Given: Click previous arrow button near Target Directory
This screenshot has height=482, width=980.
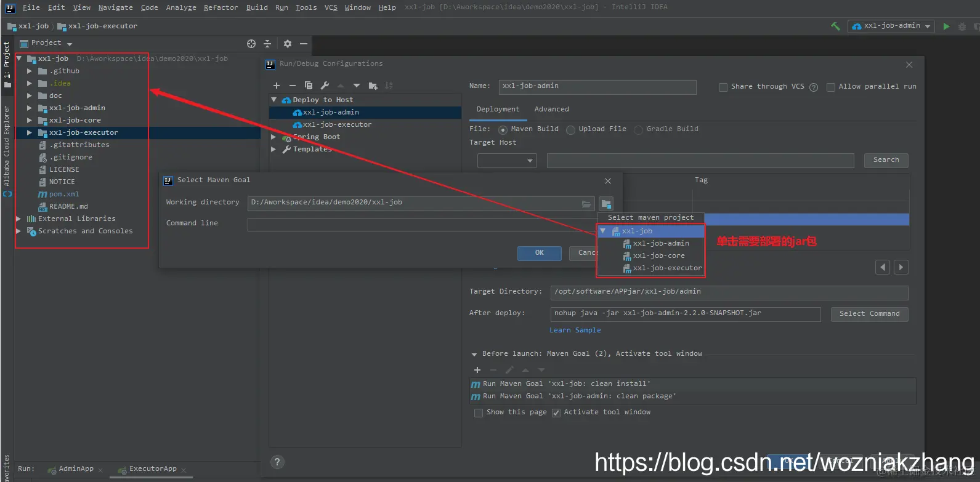Looking at the screenshot, I should pos(883,267).
